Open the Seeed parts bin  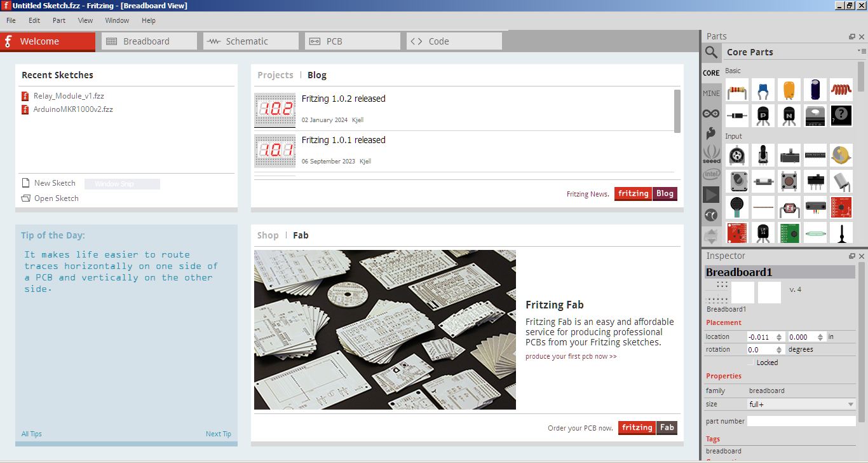coord(711,155)
